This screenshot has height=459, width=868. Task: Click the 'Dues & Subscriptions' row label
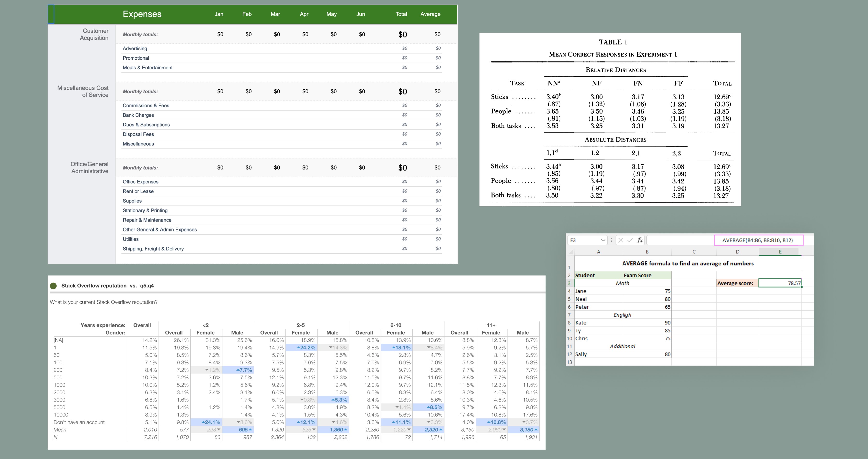146,125
